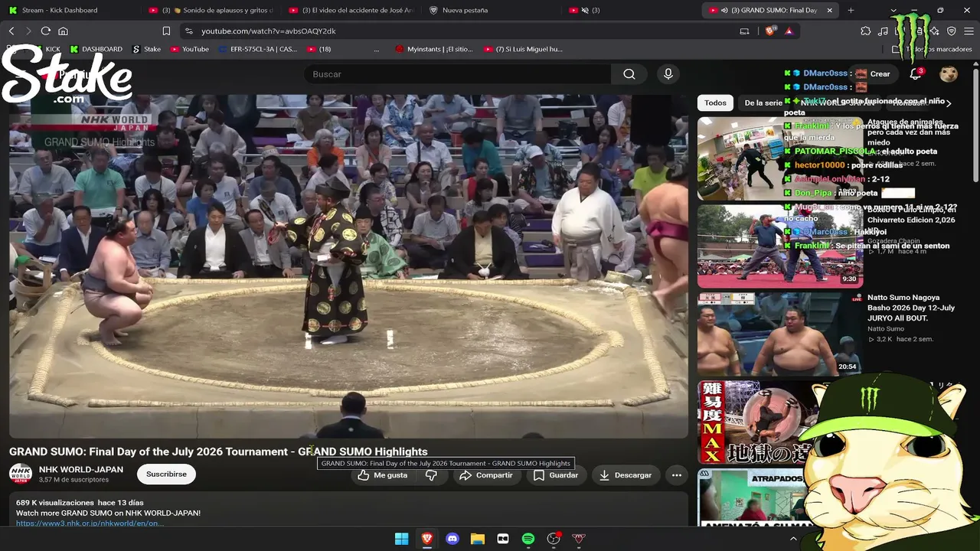Switch to El video del accidente tab
The image size is (980, 551).
click(351, 10)
